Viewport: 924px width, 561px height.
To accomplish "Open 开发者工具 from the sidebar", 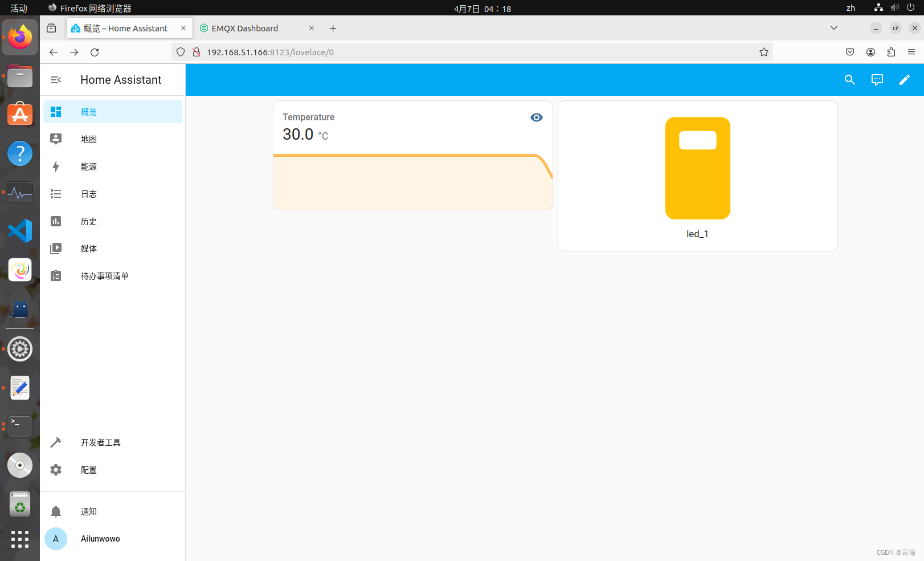I will [101, 442].
